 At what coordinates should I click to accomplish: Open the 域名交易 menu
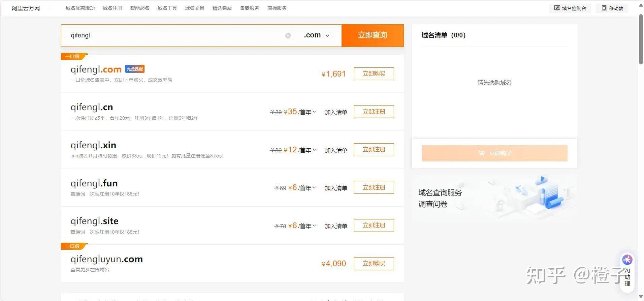[x=195, y=8]
